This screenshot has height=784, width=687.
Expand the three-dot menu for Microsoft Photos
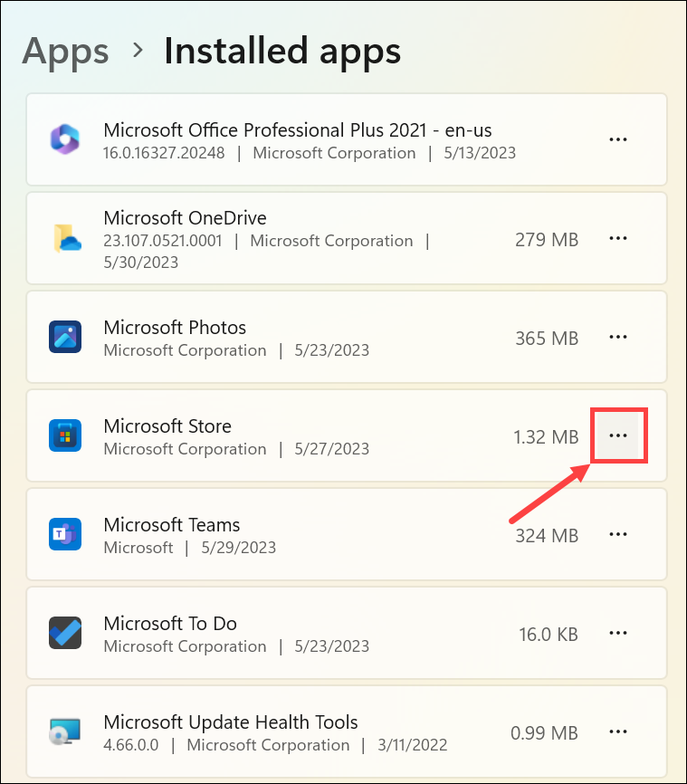click(618, 338)
